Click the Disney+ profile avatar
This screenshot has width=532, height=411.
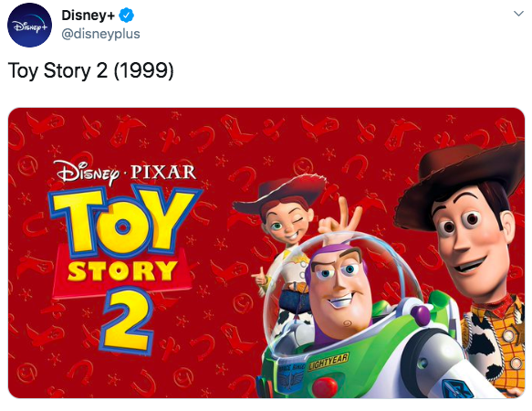click(29, 26)
